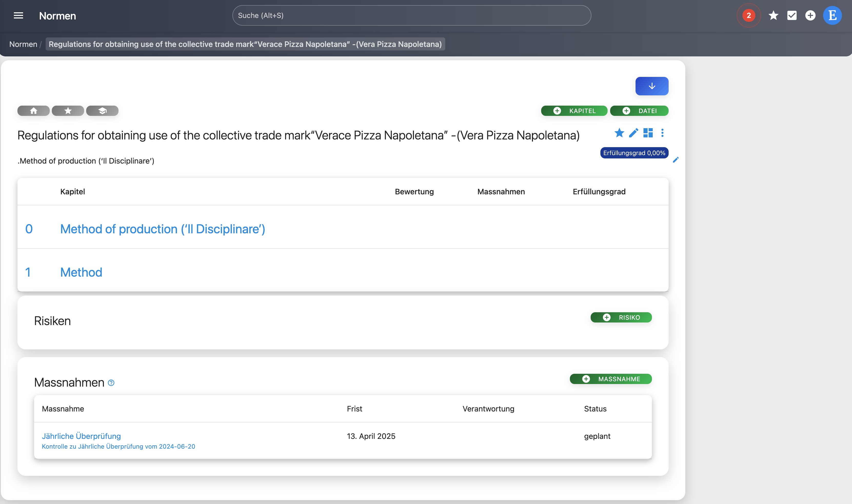Image resolution: width=852 pixels, height=504 pixels.
Task: Select the graduation cap filter chip
Action: 102,111
